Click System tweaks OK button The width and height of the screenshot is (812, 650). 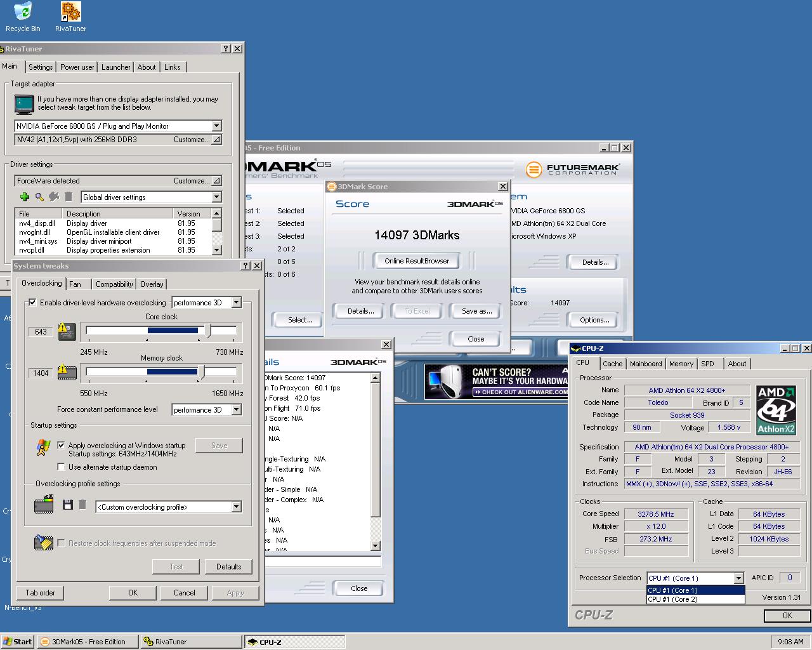click(133, 593)
